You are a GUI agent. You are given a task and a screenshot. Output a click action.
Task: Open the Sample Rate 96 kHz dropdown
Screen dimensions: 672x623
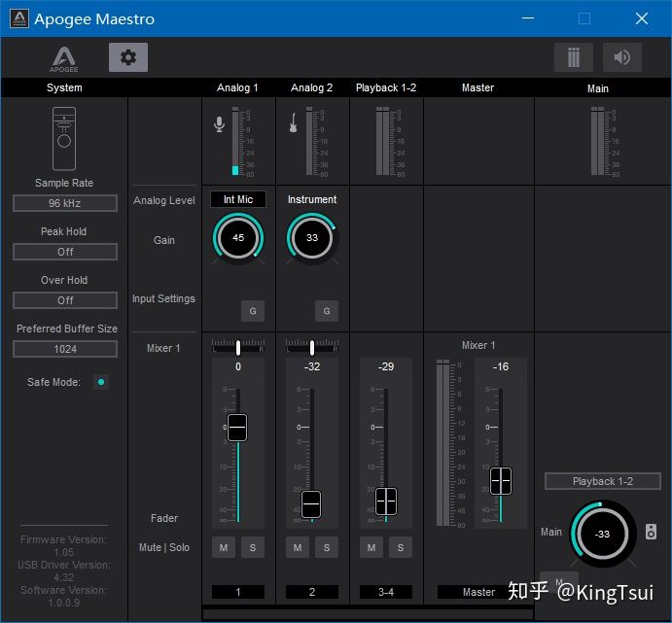click(x=64, y=203)
